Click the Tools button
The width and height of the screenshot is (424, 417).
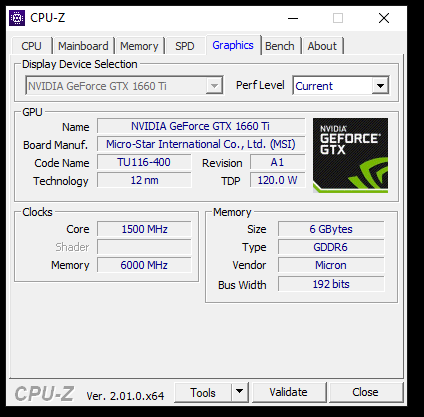point(203,392)
